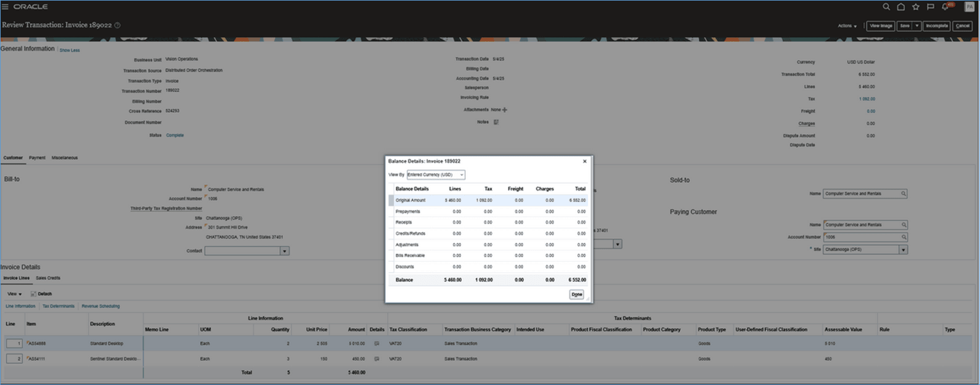This screenshot has height=385, width=980.
Task: Open the Details icon for line 1
Action: click(377, 344)
